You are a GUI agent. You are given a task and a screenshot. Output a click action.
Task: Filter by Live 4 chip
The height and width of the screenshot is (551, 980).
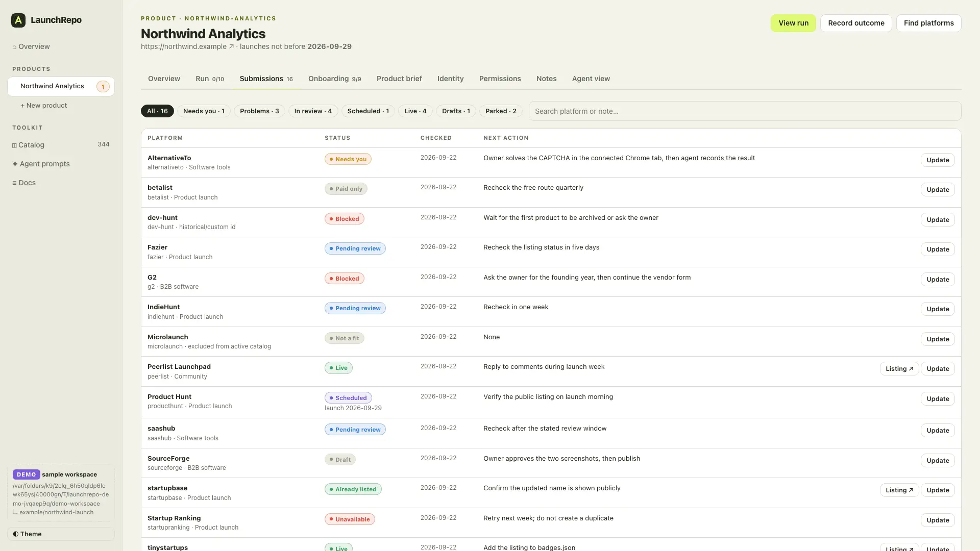(x=415, y=111)
